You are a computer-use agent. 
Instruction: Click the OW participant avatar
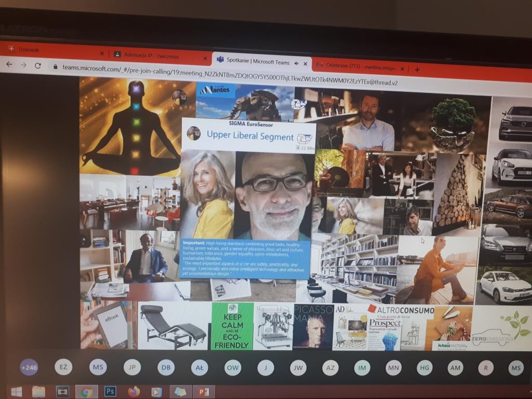click(x=232, y=367)
